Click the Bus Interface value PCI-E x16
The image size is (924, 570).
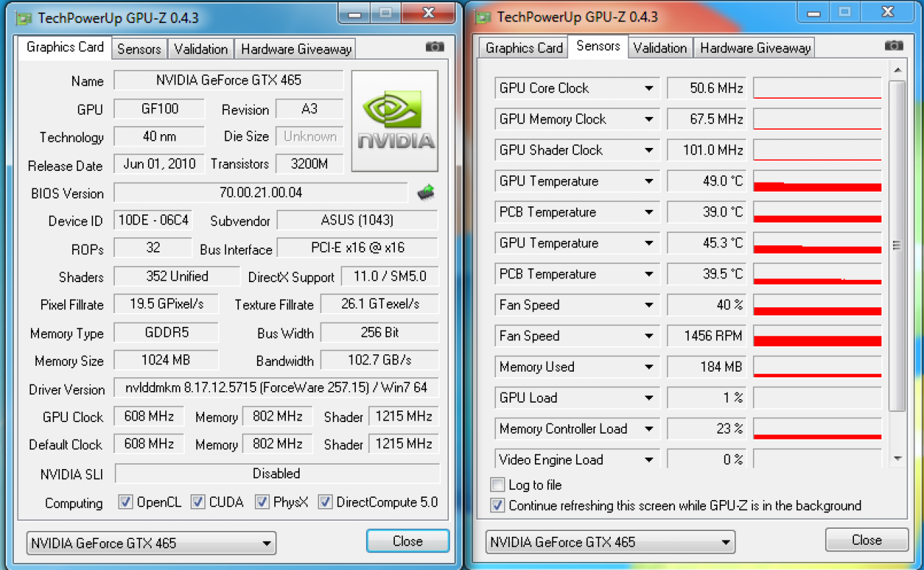point(357,247)
